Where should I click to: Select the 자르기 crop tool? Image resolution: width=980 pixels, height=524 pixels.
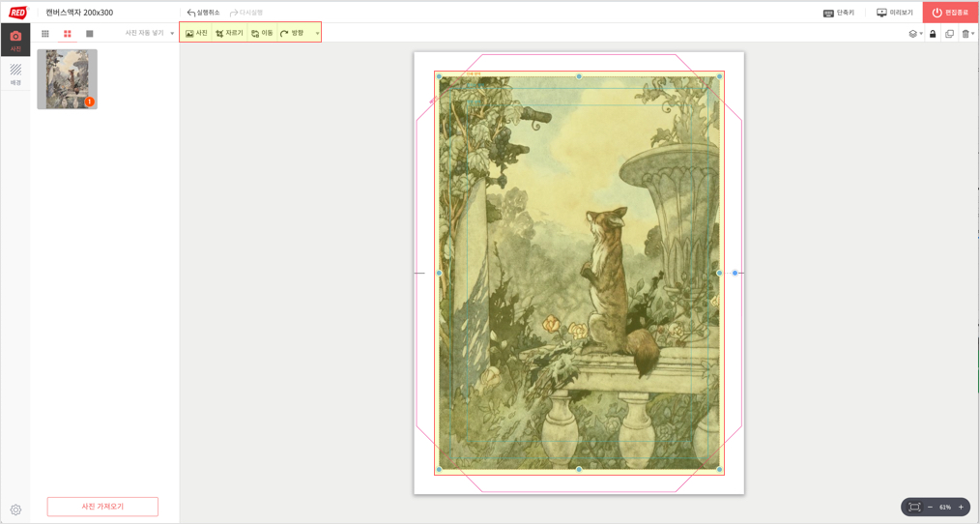click(229, 33)
